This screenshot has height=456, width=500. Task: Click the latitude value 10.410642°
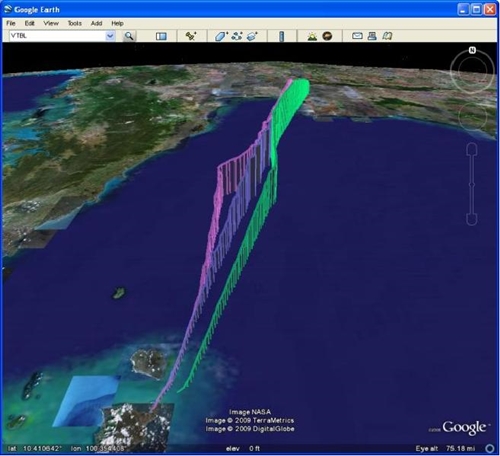42,448
